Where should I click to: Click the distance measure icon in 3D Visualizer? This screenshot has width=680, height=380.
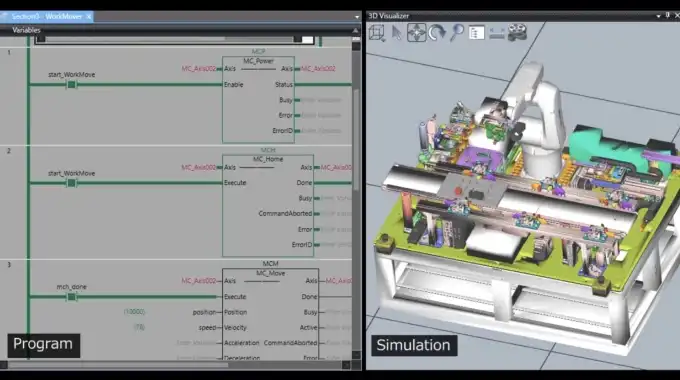(497, 33)
